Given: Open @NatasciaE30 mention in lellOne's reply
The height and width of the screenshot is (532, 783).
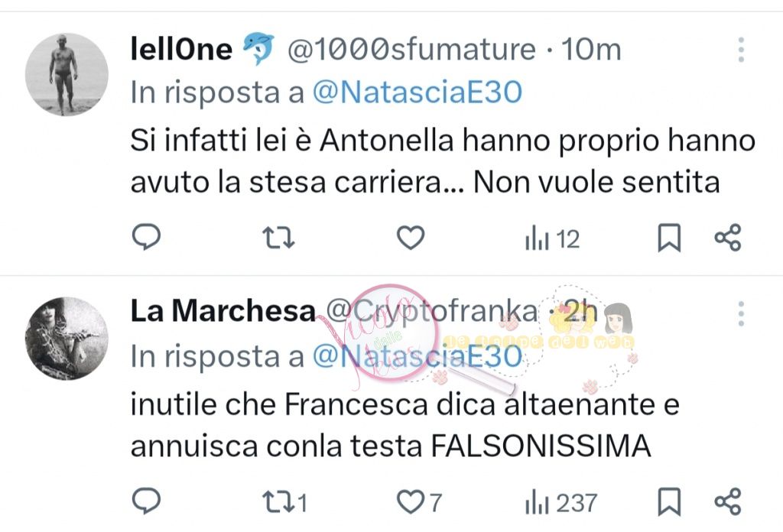Looking at the screenshot, I should 417,92.
